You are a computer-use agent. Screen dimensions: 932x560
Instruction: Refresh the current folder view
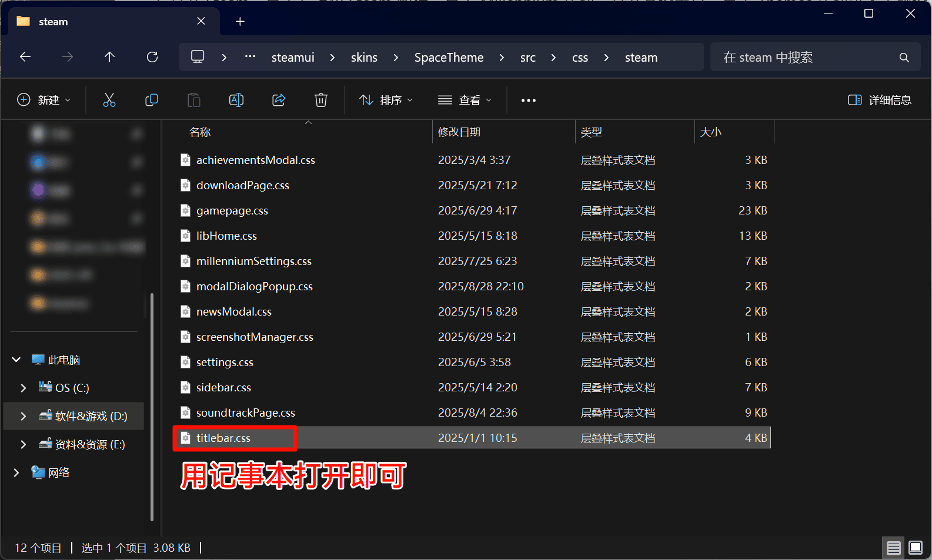pos(152,57)
